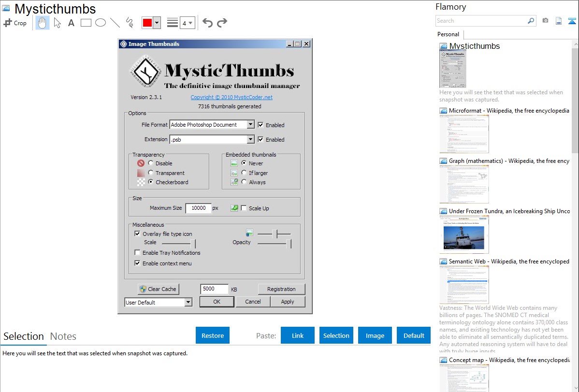Click the document icon in Flamory panel
579x392 pixels.
[x=559, y=21]
